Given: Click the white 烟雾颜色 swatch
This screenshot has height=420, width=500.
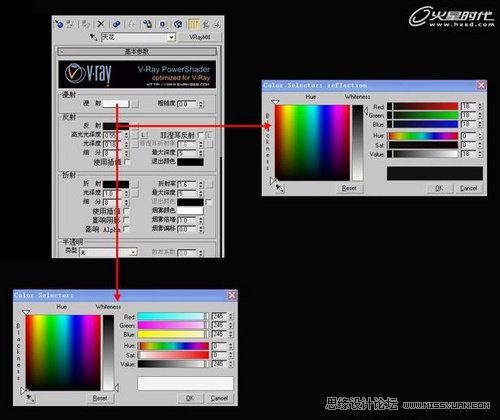Looking at the screenshot, I should 190,211.
